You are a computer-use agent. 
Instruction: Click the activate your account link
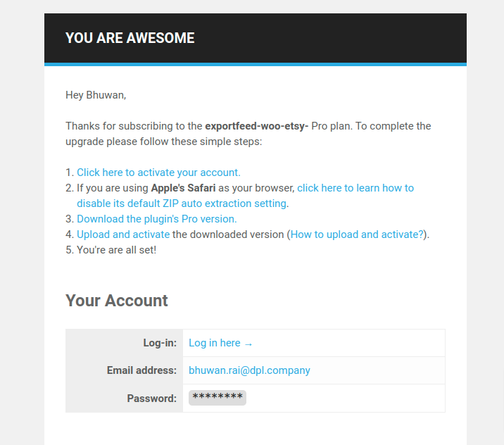(x=158, y=173)
